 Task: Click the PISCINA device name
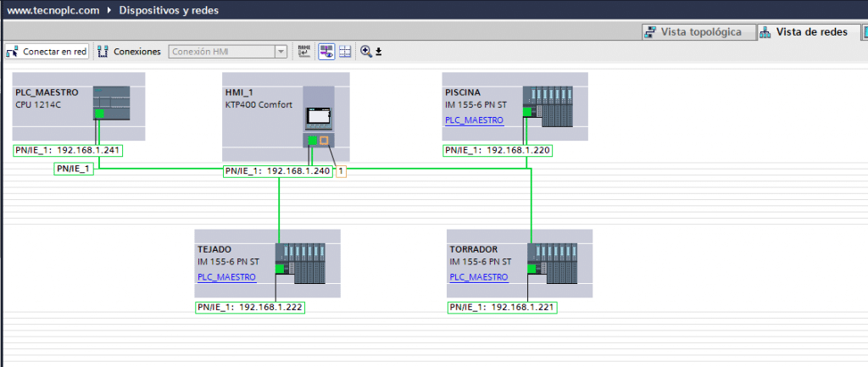tap(463, 92)
